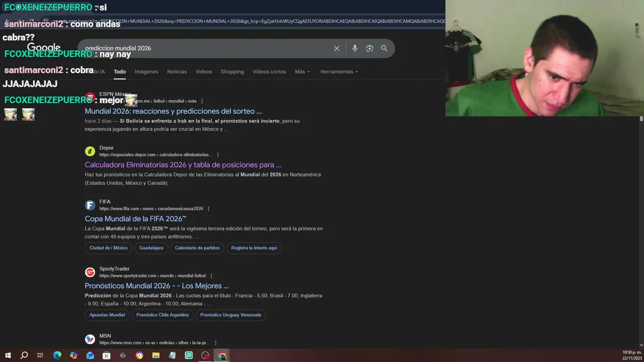Open File Explorer from the taskbar
The width and height of the screenshot is (644, 362).
point(156,355)
